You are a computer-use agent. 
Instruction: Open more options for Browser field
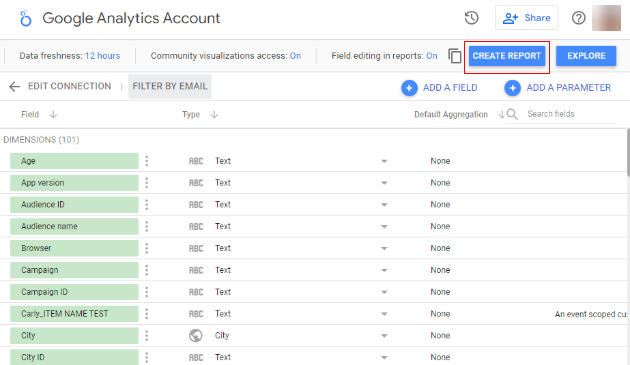pyautogui.click(x=147, y=248)
